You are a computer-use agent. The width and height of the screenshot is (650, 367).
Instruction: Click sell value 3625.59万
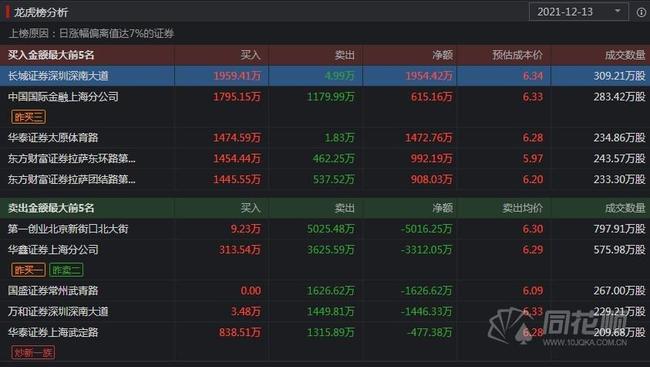[x=331, y=249]
